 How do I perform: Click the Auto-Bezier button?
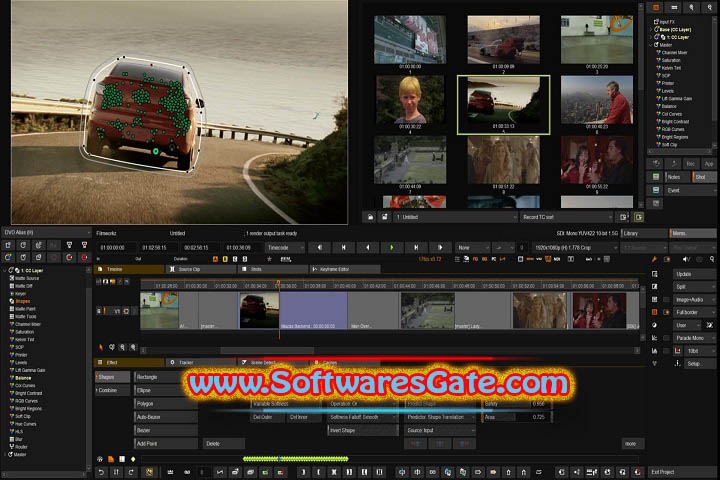(x=167, y=417)
